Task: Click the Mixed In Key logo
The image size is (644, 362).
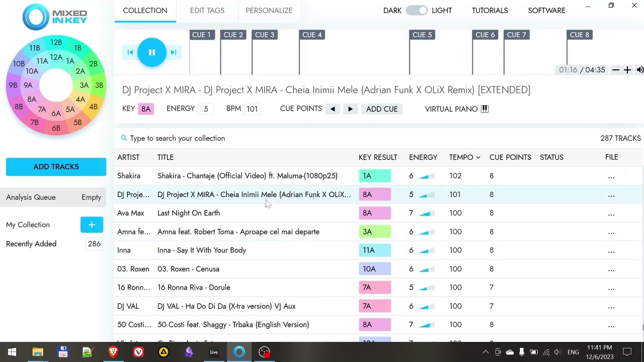Action: click(55, 16)
